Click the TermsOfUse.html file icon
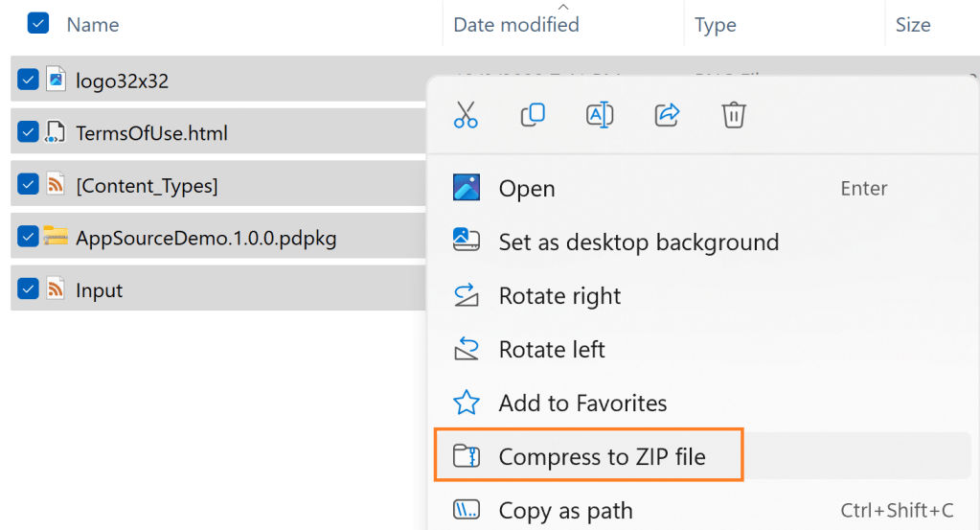The image size is (980, 530). [x=57, y=132]
